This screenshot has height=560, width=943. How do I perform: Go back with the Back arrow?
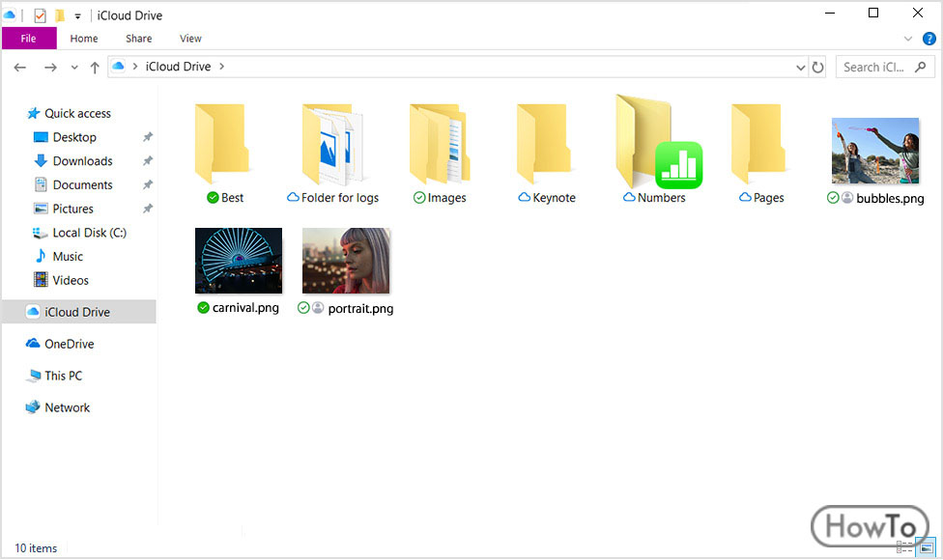point(20,68)
